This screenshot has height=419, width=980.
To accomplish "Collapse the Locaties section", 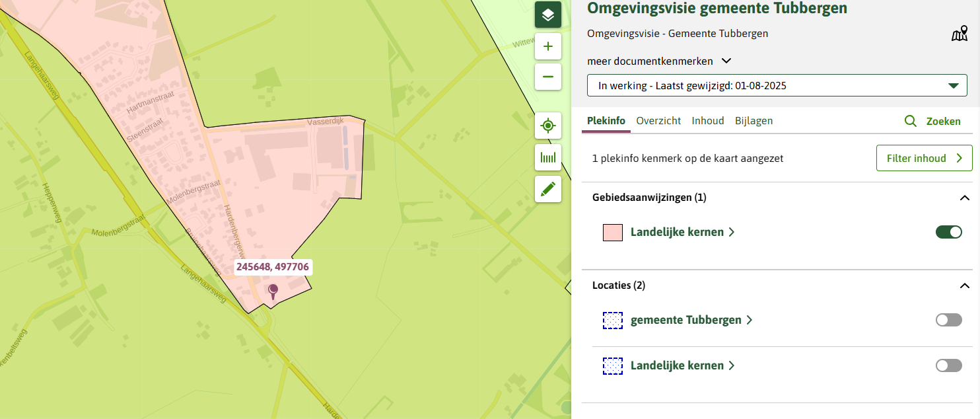I will tap(965, 286).
